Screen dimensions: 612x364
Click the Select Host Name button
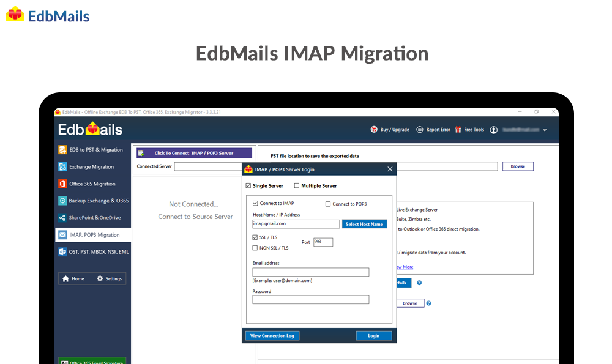coord(364,224)
